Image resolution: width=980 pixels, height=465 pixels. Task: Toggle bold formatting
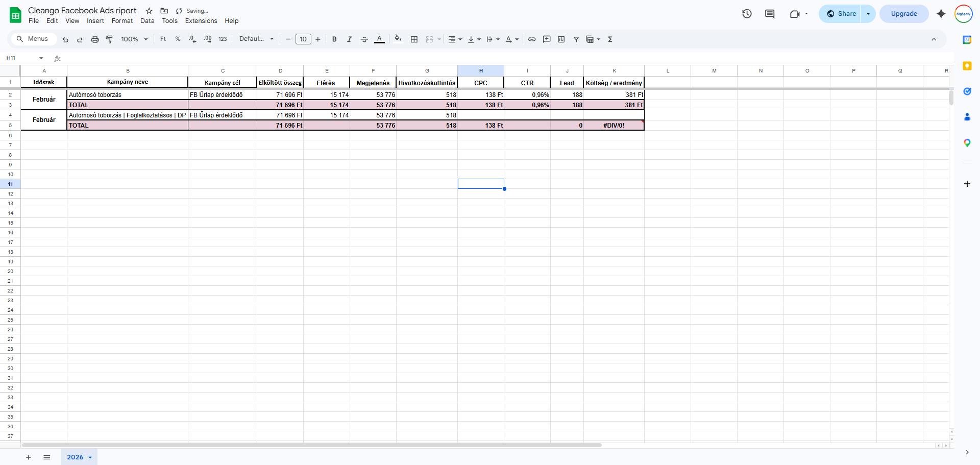coord(334,39)
